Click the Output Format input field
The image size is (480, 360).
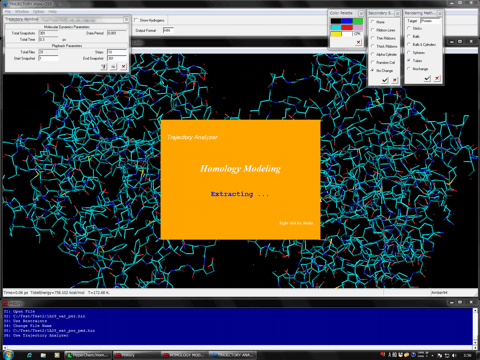[168, 30]
